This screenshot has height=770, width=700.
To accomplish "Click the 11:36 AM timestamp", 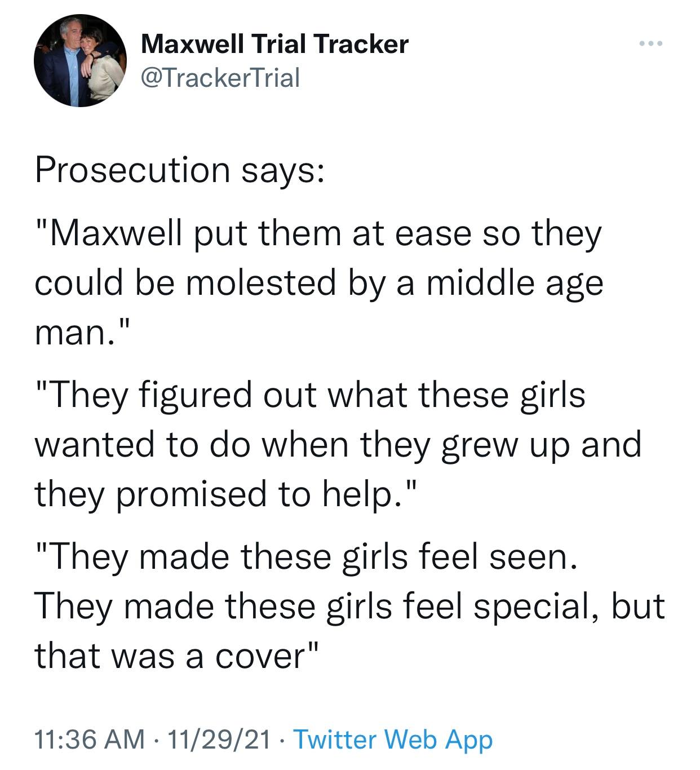I will pos(89,739).
